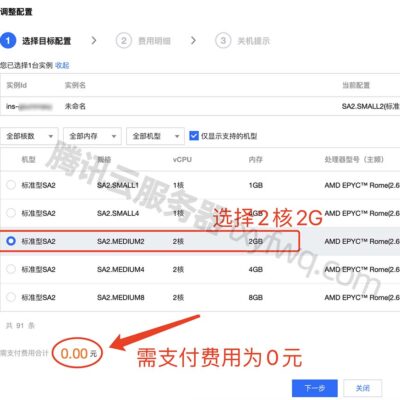The height and width of the screenshot is (400, 400).
Task: Click the 1GB memory cell
Action: 256,185
